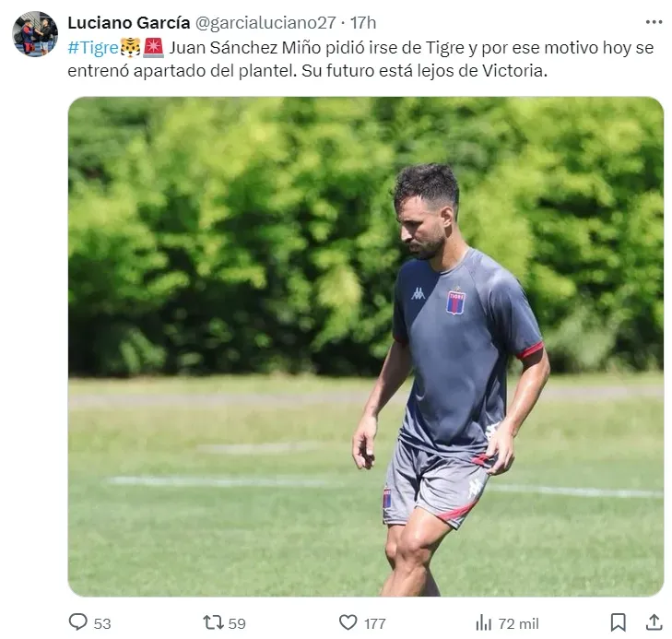Open the view analytics bar chart icon
Screen dimensions: 672x639
point(483,622)
